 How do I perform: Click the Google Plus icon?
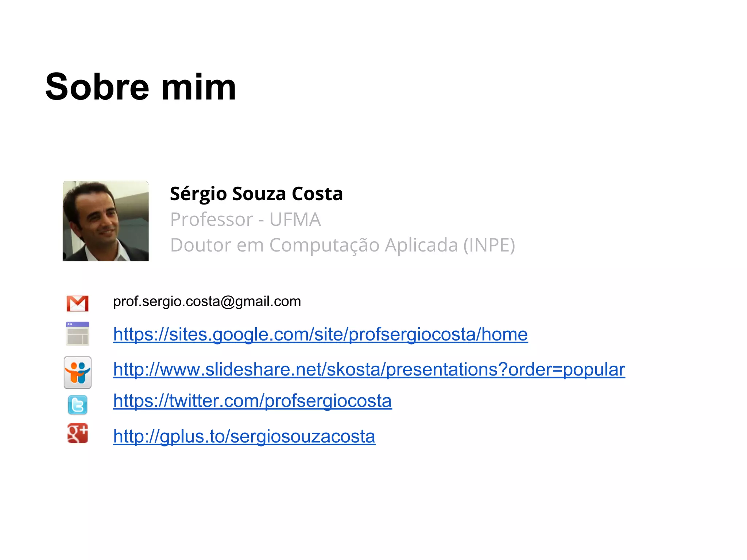tap(78, 433)
